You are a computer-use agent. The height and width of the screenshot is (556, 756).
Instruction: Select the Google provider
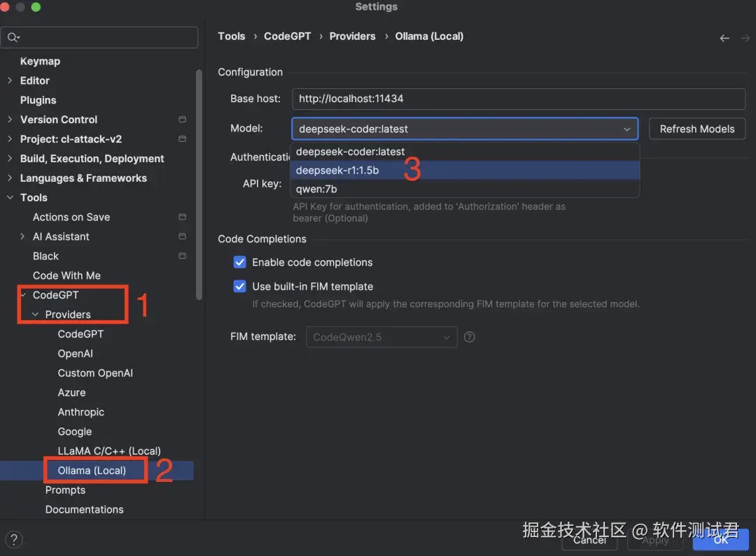(x=75, y=432)
